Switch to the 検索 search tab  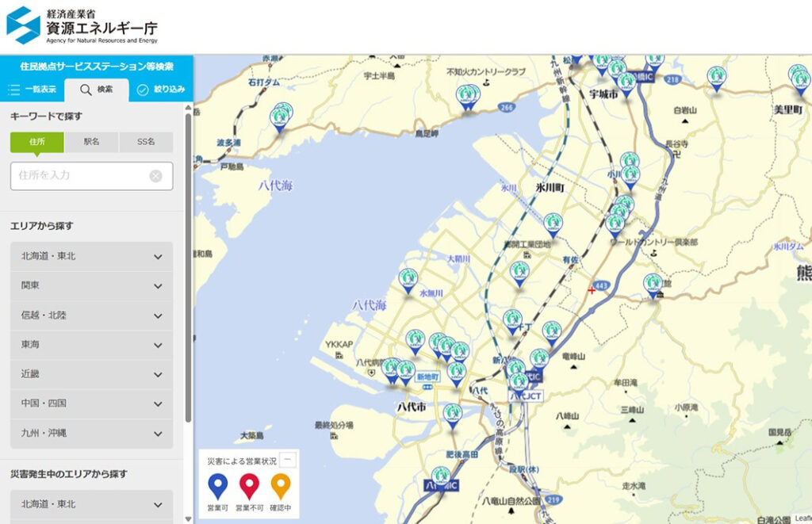(x=96, y=90)
